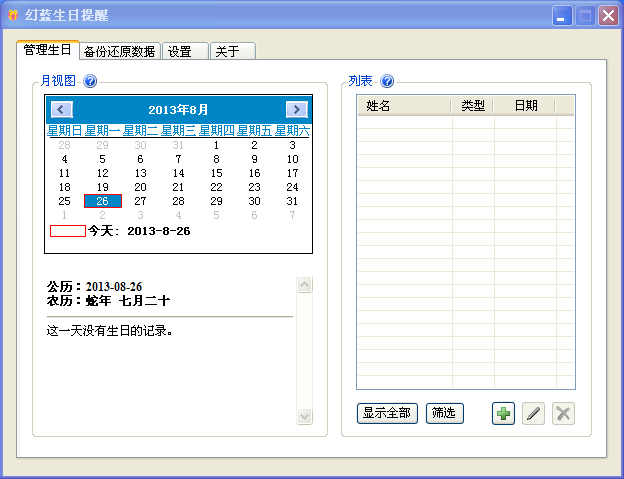The width and height of the screenshot is (624, 479).
Task: Open help for the 月视图 month view
Action: click(x=90, y=81)
